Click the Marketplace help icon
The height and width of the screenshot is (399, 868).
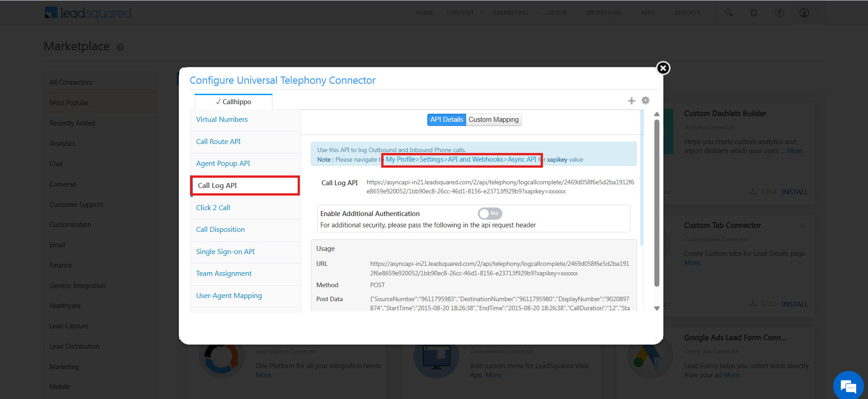[120, 47]
